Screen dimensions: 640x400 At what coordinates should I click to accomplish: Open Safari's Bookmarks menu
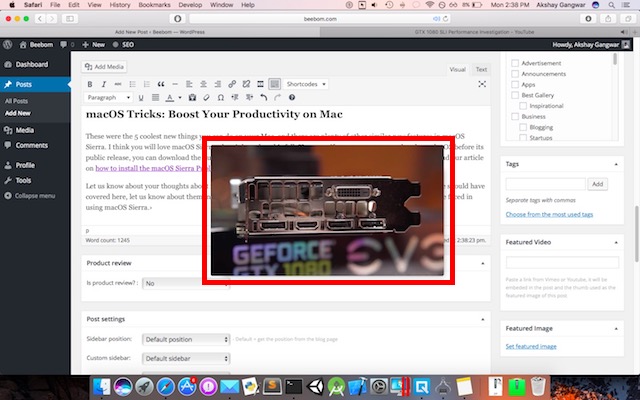click(154, 5)
